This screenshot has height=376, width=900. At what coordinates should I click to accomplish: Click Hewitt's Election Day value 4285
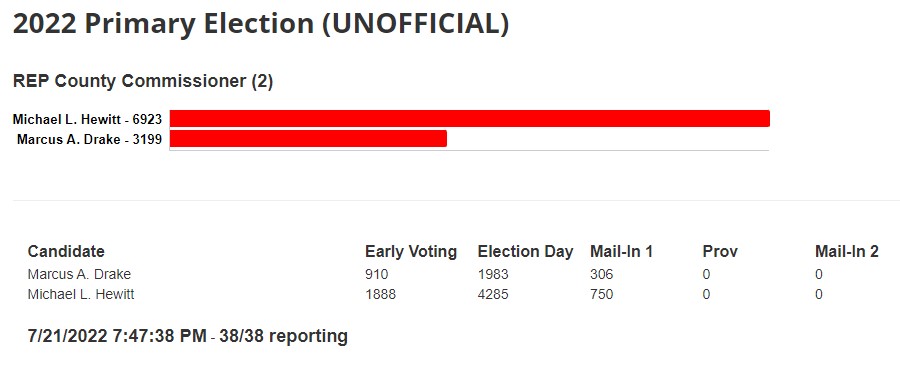(493, 294)
